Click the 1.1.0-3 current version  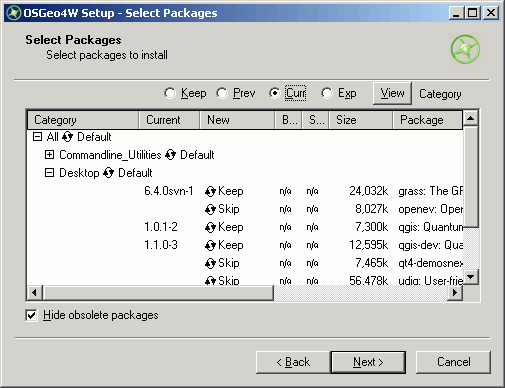tap(161, 245)
